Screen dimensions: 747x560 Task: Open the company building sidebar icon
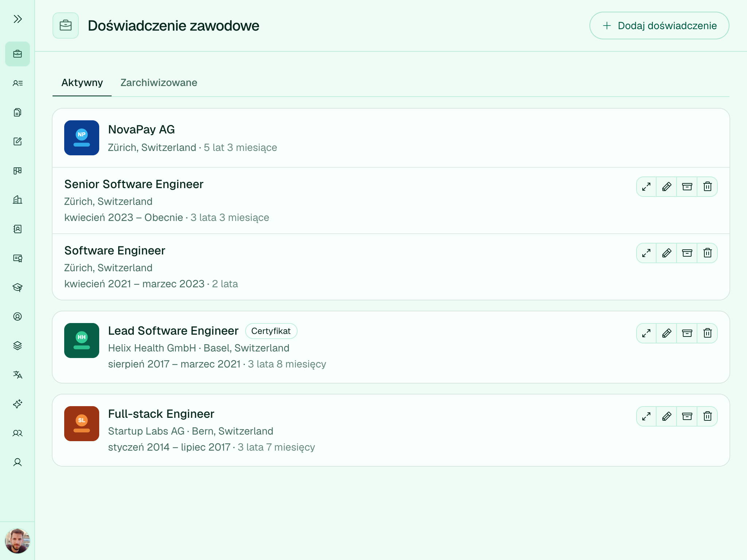click(18, 200)
